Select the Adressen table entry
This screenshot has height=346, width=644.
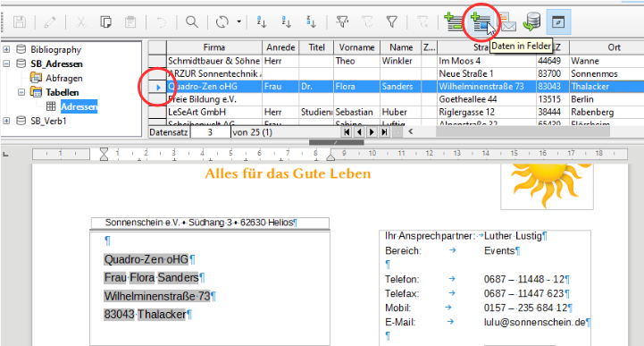coord(79,107)
